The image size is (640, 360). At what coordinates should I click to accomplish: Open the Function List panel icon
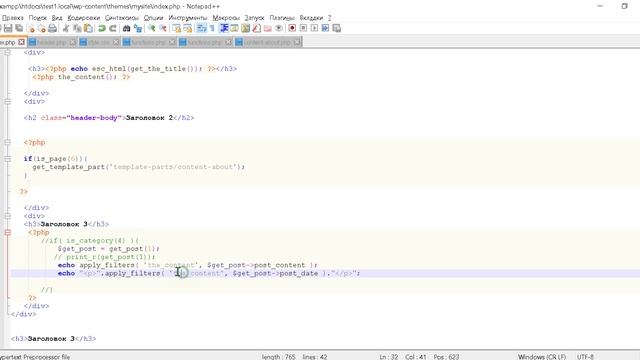(256, 28)
